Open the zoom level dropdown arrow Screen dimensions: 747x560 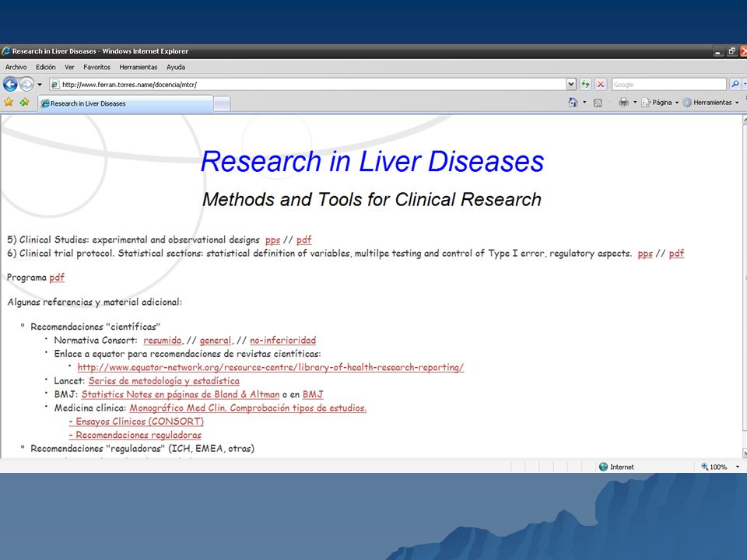click(x=738, y=467)
